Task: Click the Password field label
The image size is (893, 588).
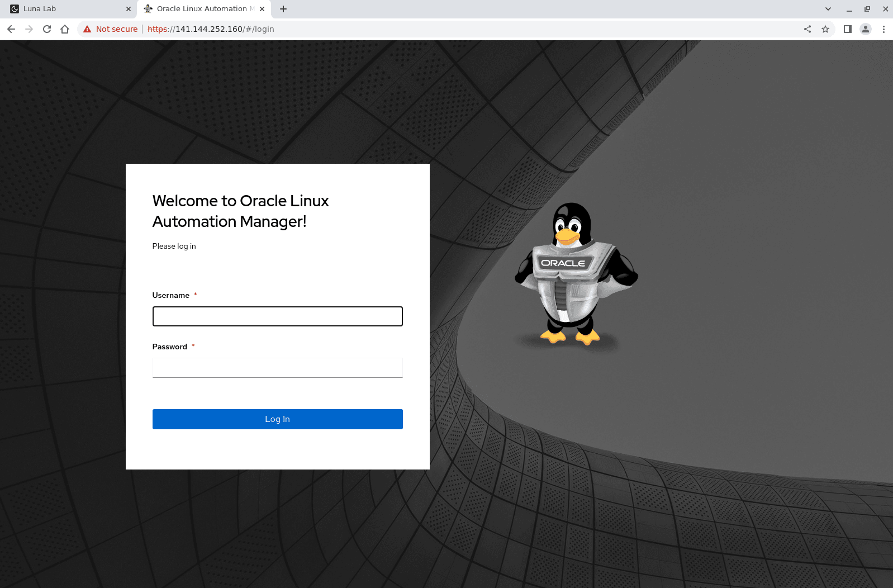Action: click(x=170, y=347)
